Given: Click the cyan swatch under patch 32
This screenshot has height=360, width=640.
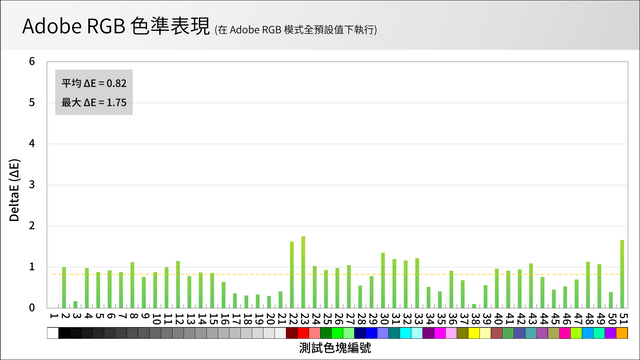Looking at the screenshot, I should (x=406, y=333).
